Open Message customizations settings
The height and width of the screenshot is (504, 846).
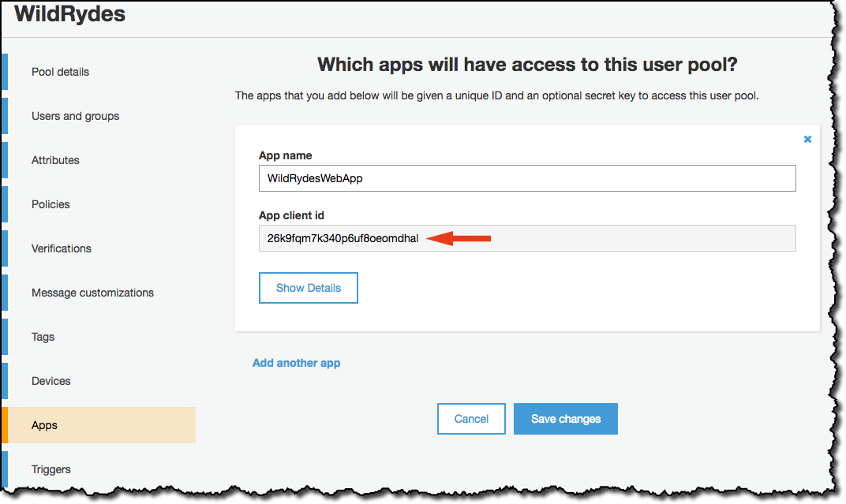tap(92, 293)
